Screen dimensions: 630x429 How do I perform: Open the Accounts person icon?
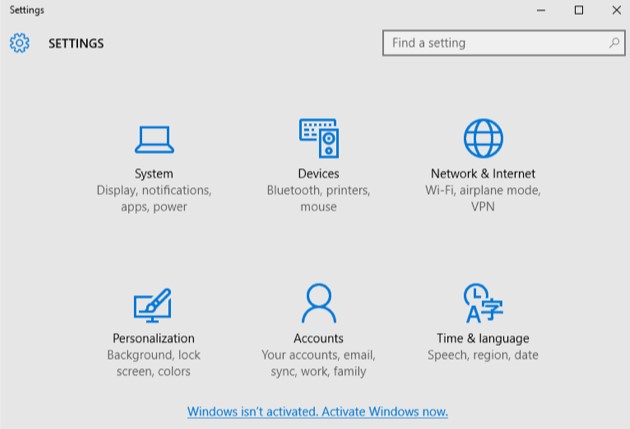tap(319, 303)
